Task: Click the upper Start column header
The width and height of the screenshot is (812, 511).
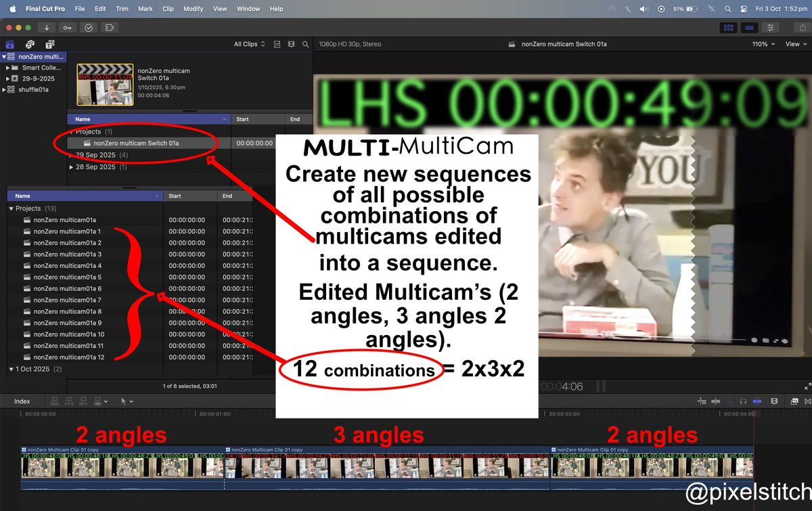Action: pyautogui.click(x=258, y=119)
